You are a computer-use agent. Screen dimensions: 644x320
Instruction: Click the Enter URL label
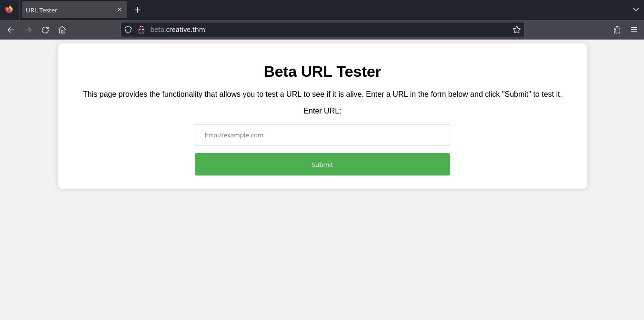pyautogui.click(x=322, y=111)
